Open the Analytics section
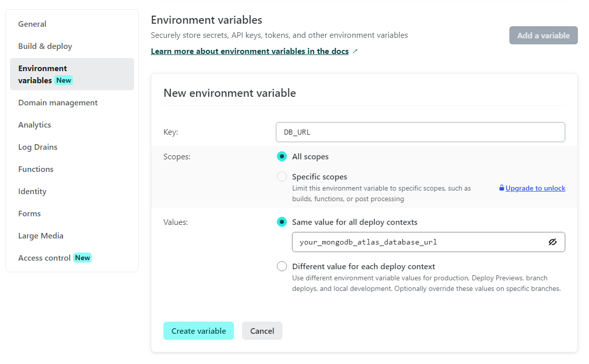Viewport: 589px width, 364px height. click(34, 125)
